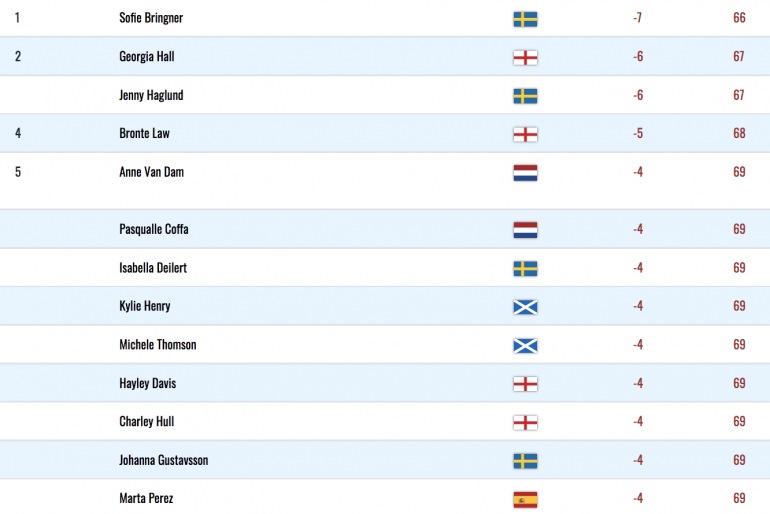This screenshot has height=514, width=770.
Task: Open player Sofie Bringner's name
Action: [x=151, y=18]
